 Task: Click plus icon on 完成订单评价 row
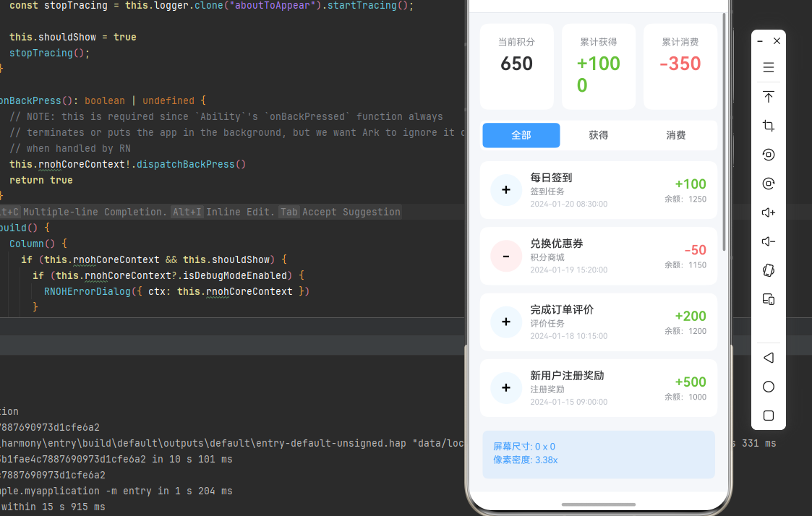[x=506, y=322]
